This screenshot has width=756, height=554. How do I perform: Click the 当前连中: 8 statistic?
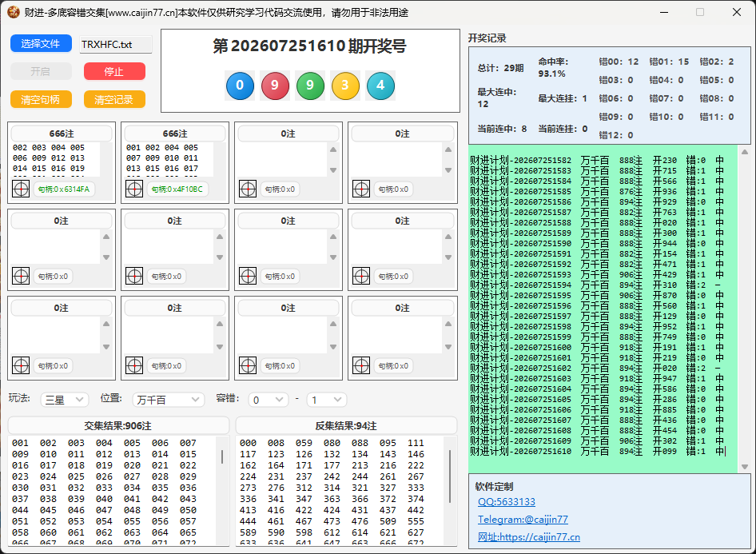[x=502, y=129]
